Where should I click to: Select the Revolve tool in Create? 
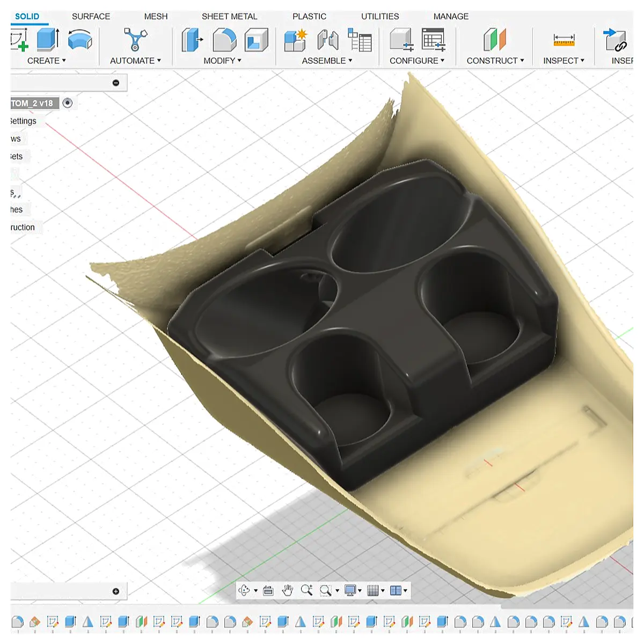tap(80, 40)
